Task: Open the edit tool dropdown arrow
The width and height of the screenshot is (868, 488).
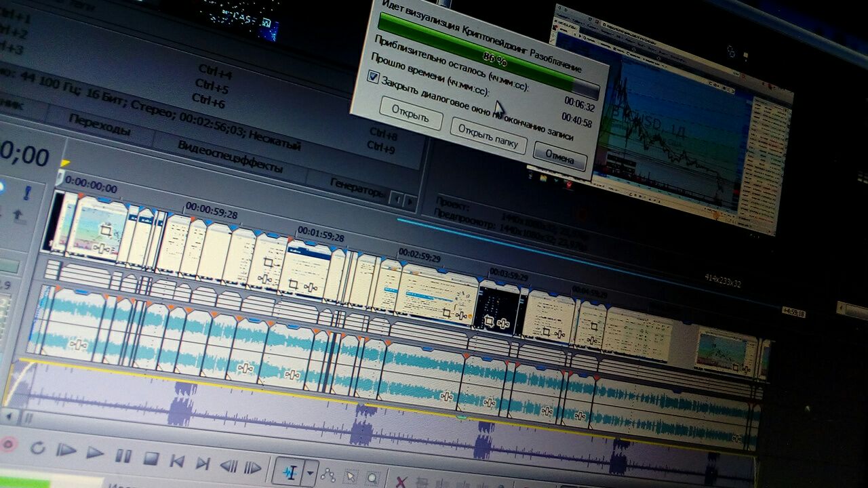Action: pyautogui.click(x=311, y=473)
